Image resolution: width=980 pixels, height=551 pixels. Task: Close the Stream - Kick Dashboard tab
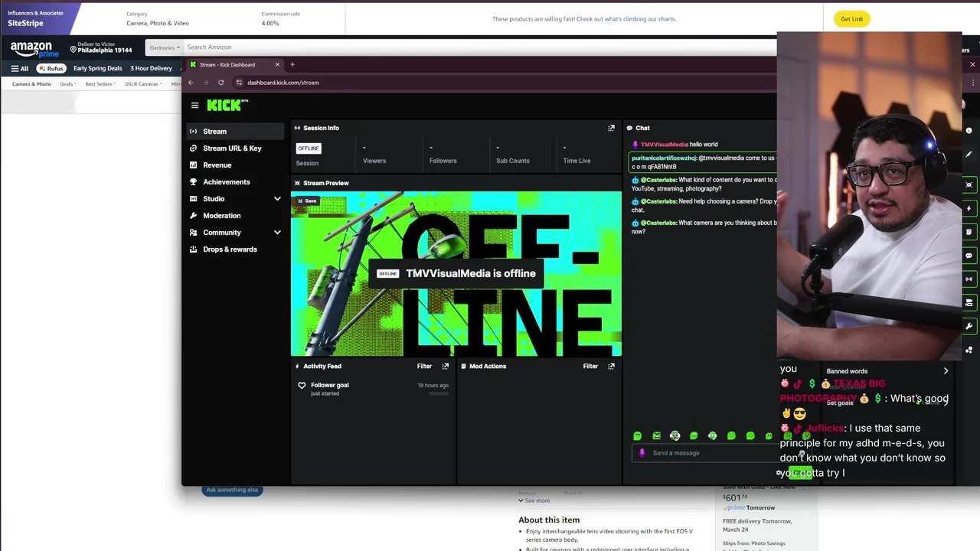(277, 65)
